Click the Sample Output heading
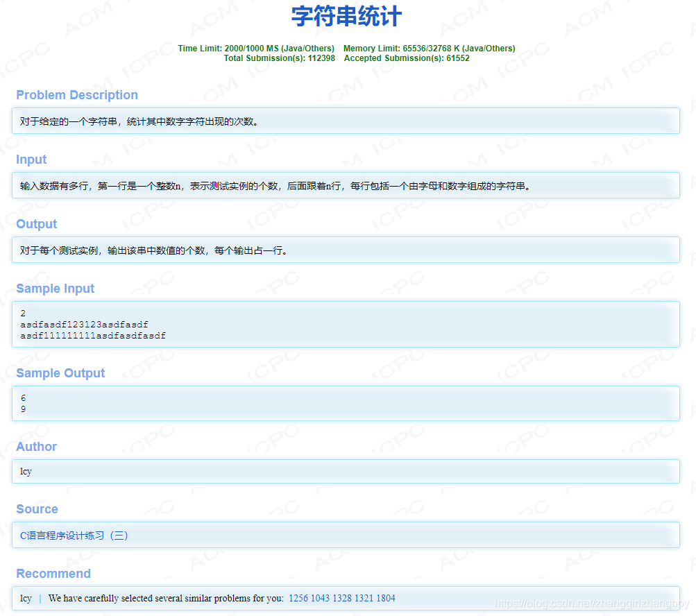696x616 pixels. (60, 373)
